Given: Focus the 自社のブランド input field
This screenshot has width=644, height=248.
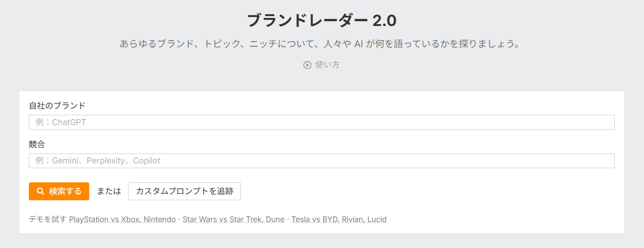Looking at the screenshot, I should (321, 122).
